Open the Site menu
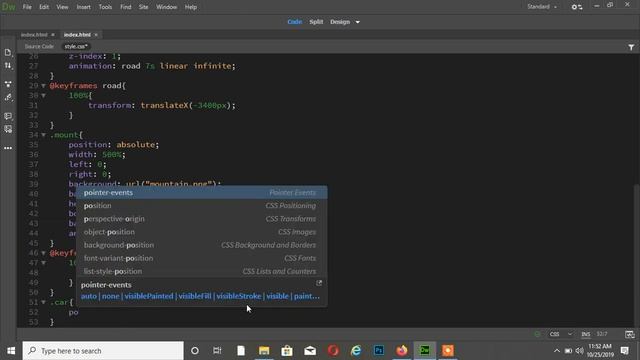This screenshot has width=640, height=360. point(143,7)
